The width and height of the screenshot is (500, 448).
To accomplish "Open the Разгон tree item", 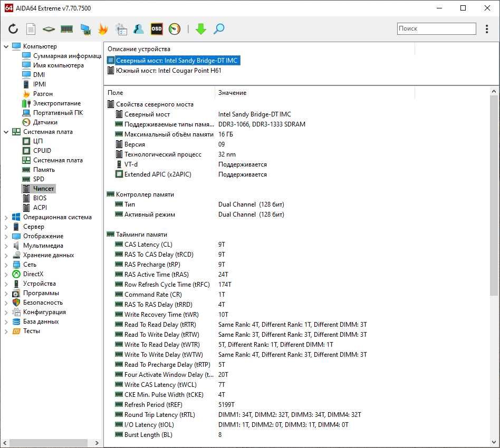I will 37,94.
